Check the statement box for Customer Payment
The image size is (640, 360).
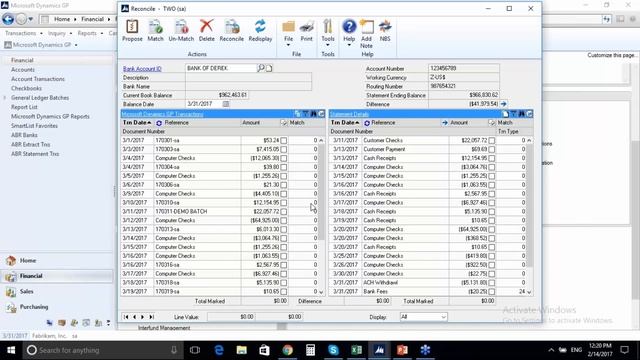point(492,149)
